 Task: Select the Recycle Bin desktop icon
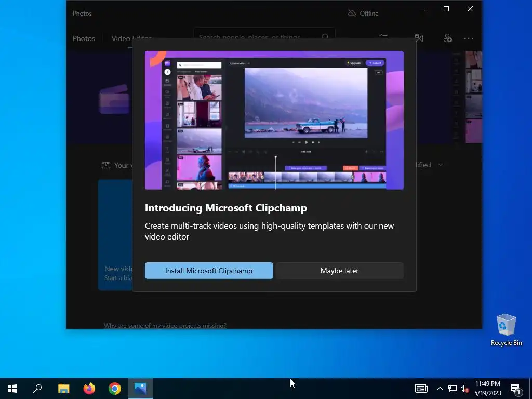[506, 330]
